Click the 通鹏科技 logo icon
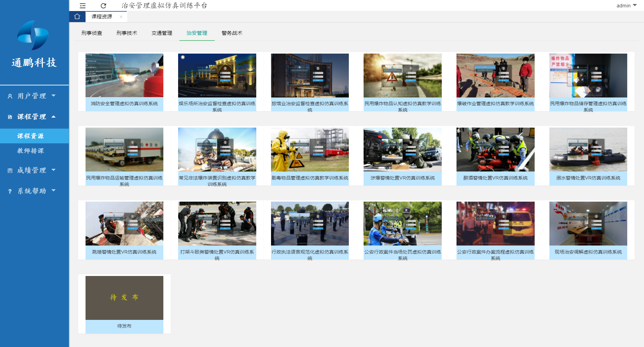The height and width of the screenshot is (347, 644). (x=33, y=35)
